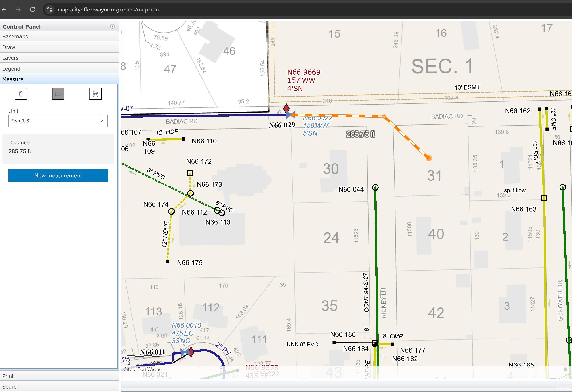The width and height of the screenshot is (572, 392).
Task: Click the N66 113 manhole circle
Action: [222, 213]
